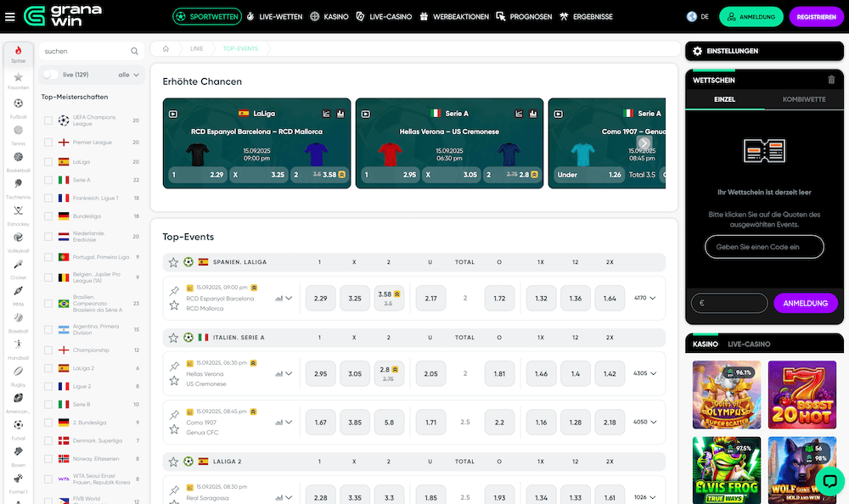This screenshot has width=849, height=504.
Task: Select 2.29 odds for Espanyol Barcelona
Action: (x=320, y=299)
